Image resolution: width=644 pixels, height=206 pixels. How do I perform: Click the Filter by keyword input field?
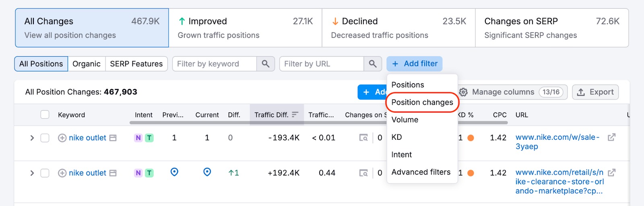pyautogui.click(x=215, y=64)
